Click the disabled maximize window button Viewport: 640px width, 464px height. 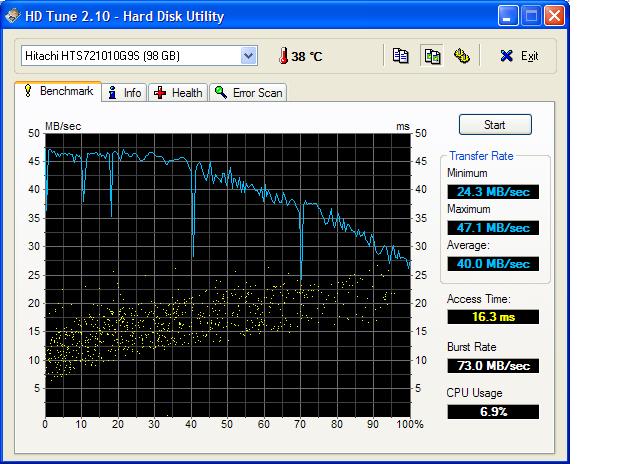pyautogui.click(x=531, y=16)
